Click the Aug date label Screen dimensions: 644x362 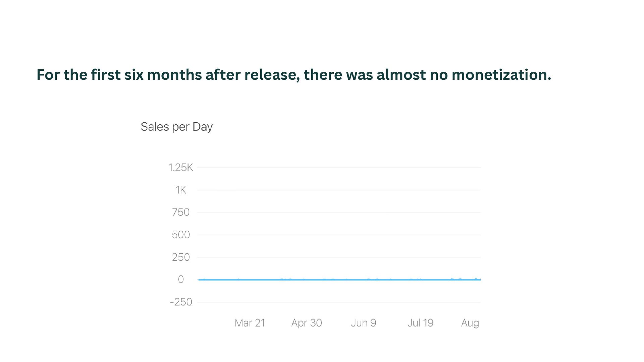click(470, 323)
